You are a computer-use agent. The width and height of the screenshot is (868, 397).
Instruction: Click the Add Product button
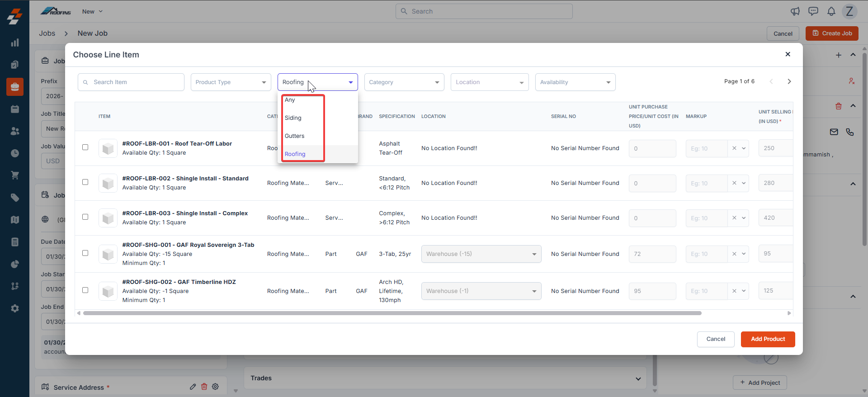pos(768,339)
